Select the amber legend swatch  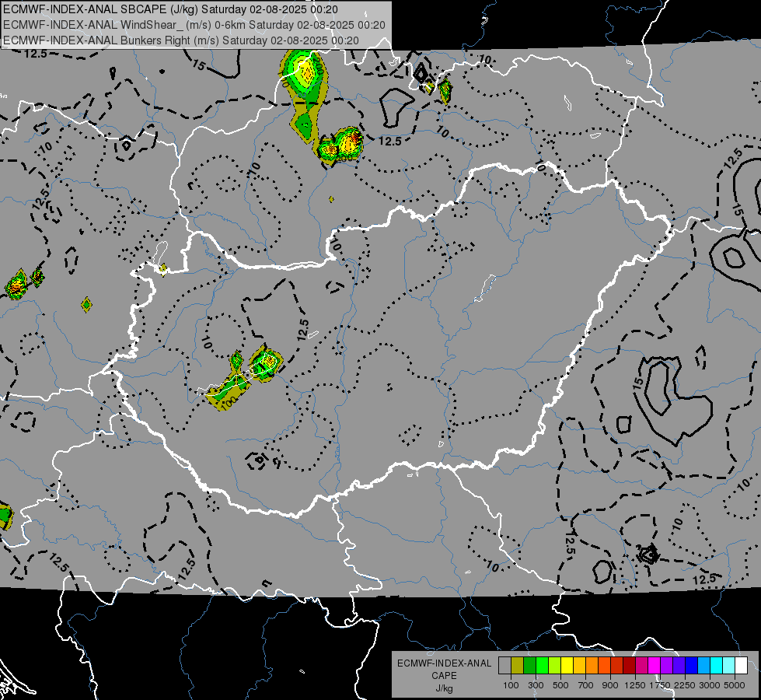pos(579,665)
